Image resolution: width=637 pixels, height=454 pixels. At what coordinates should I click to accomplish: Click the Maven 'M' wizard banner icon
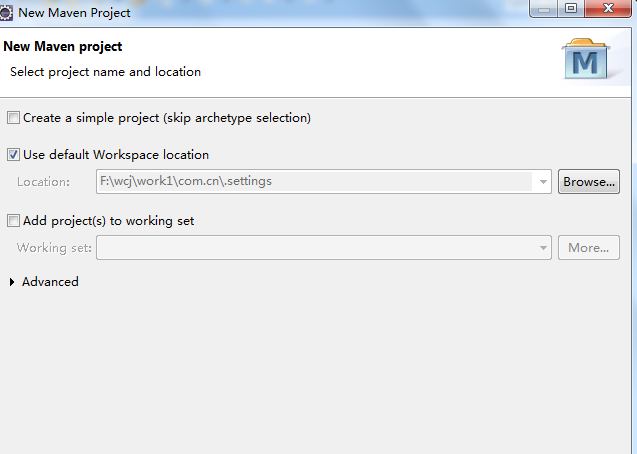pos(585,59)
